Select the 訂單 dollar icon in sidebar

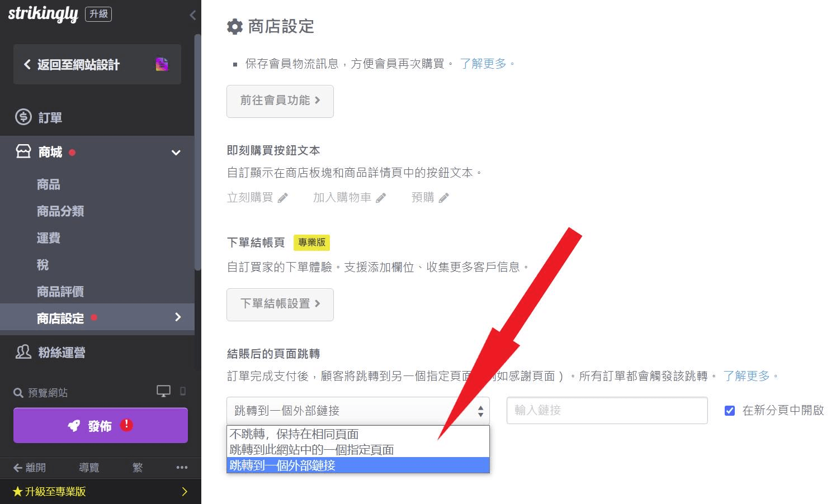click(22, 117)
